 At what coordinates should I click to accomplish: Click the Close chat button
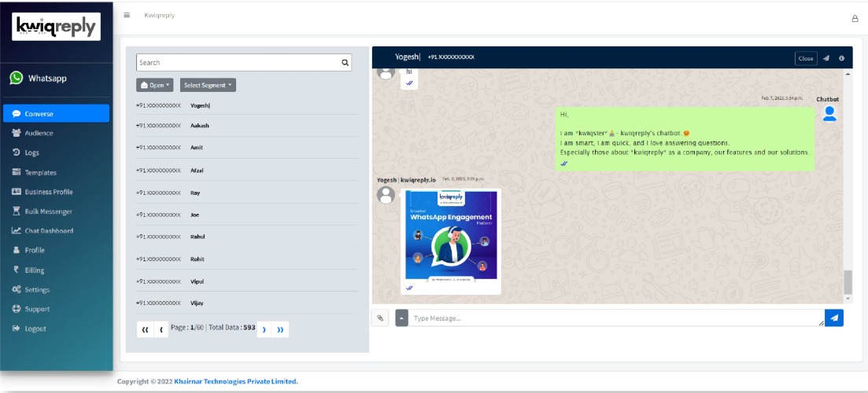click(x=806, y=58)
